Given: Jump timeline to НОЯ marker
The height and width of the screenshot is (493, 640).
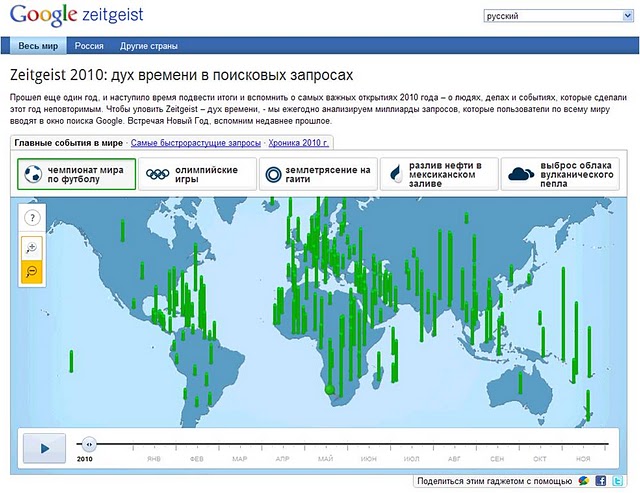Looking at the screenshot, I should 583,459.
